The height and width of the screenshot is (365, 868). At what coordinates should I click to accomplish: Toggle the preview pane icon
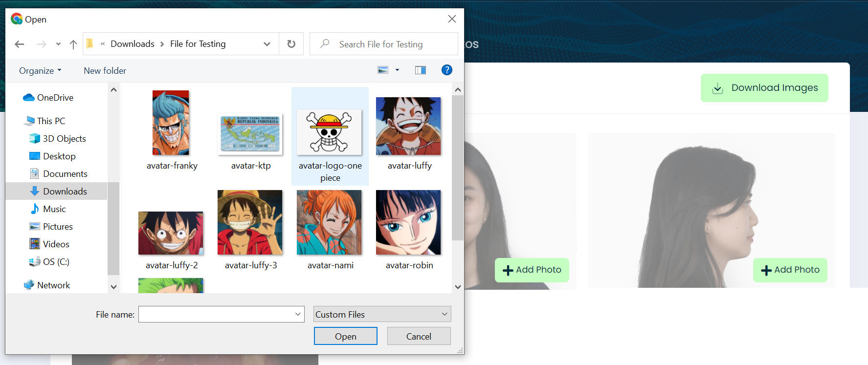(421, 70)
